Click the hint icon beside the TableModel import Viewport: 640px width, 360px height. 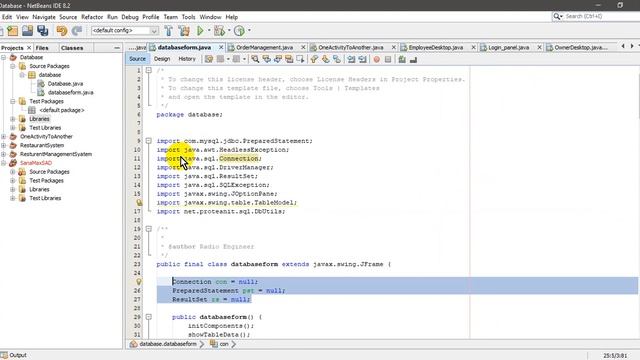(x=139, y=202)
